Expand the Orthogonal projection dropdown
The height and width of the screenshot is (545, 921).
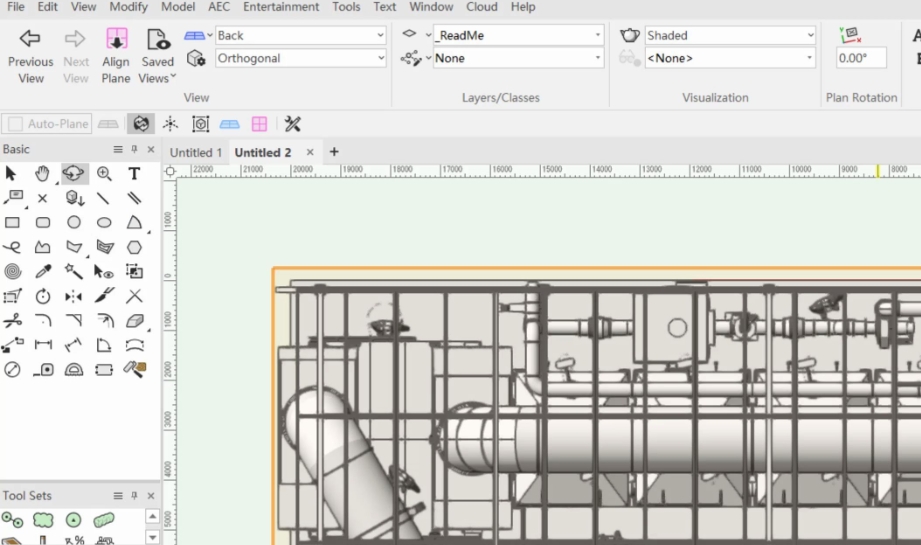tap(300, 58)
